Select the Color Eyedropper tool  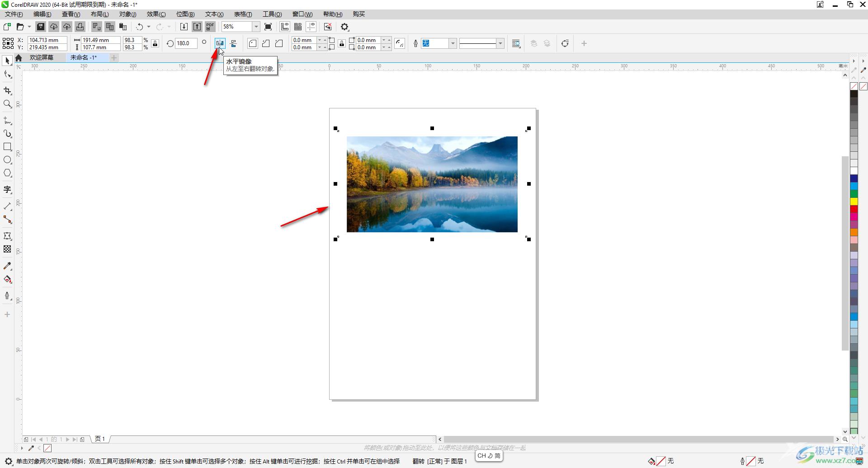coord(7,266)
